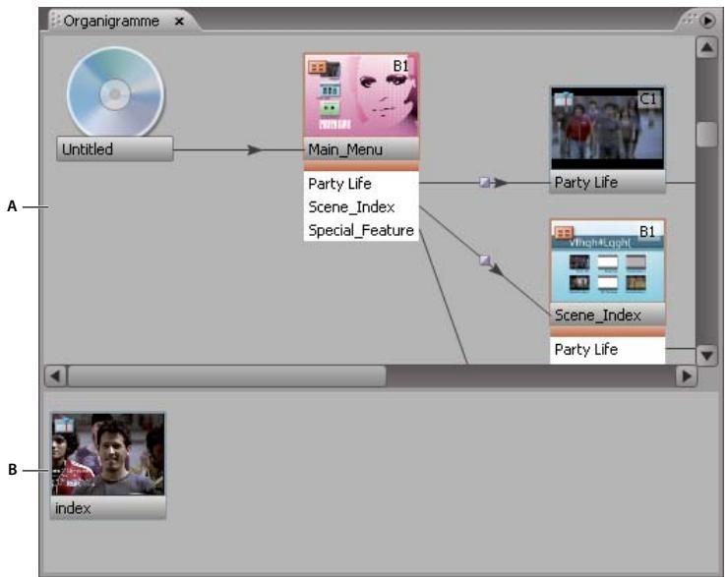Click the Untitled disc label

point(115,149)
